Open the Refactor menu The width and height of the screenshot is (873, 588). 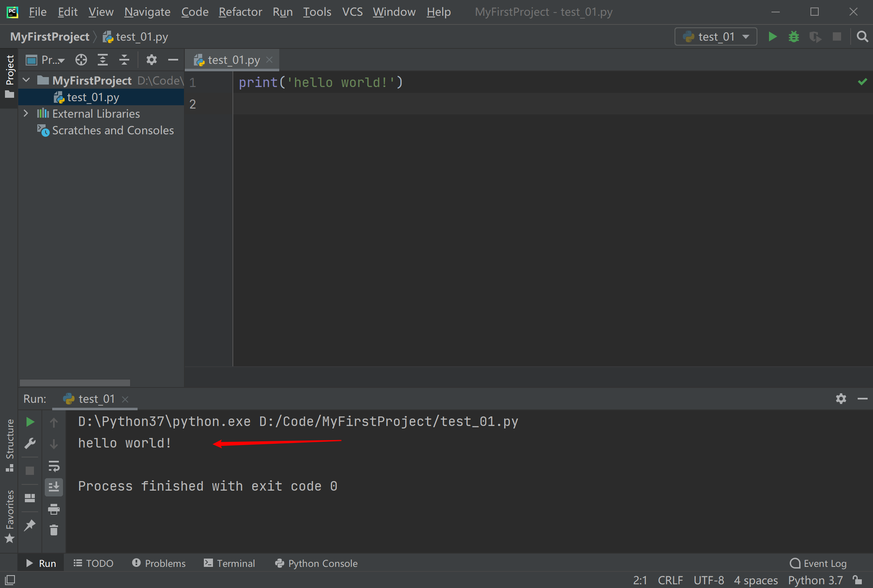[x=240, y=12]
